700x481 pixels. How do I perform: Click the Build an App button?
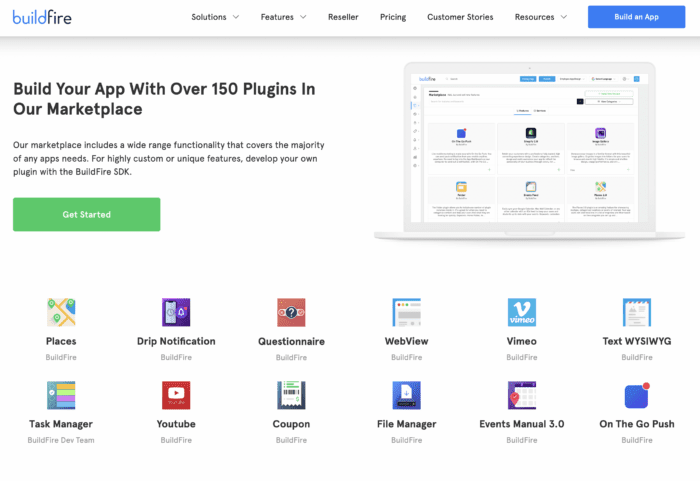(x=636, y=17)
